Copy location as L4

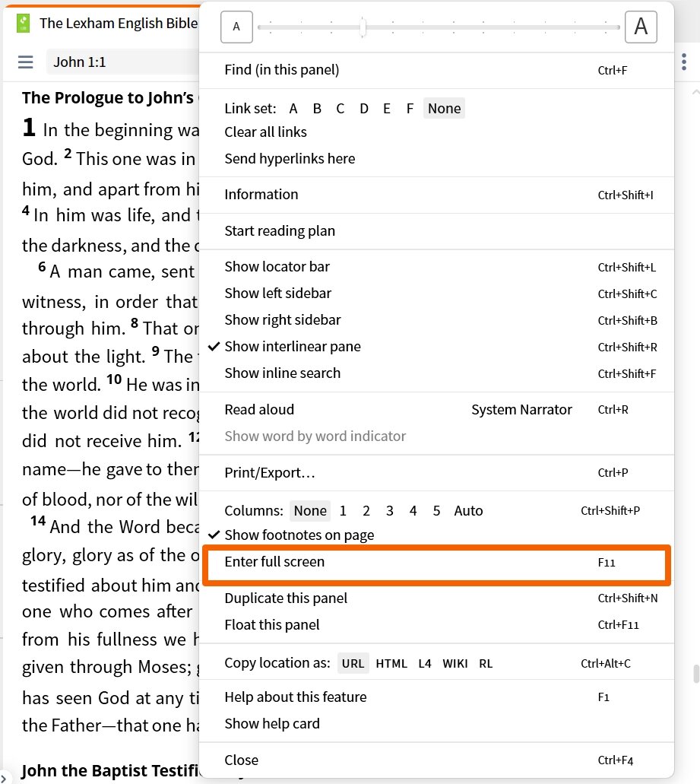[x=425, y=664]
